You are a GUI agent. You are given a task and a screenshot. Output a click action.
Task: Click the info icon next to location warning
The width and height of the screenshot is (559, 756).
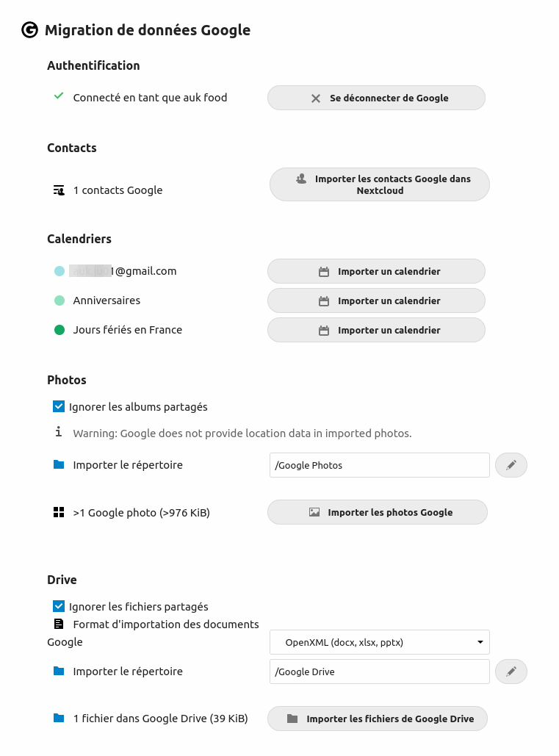coord(58,431)
